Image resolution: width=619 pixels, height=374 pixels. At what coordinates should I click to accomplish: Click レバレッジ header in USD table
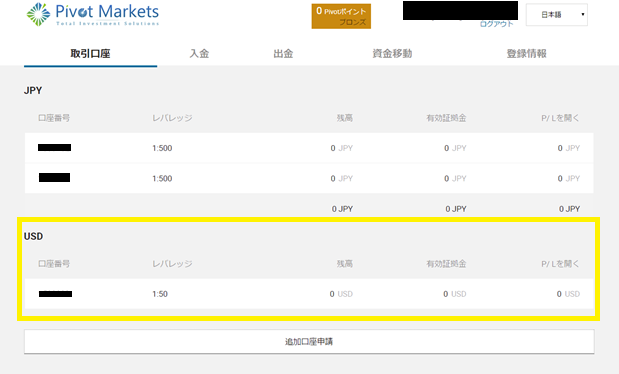click(173, 263)
